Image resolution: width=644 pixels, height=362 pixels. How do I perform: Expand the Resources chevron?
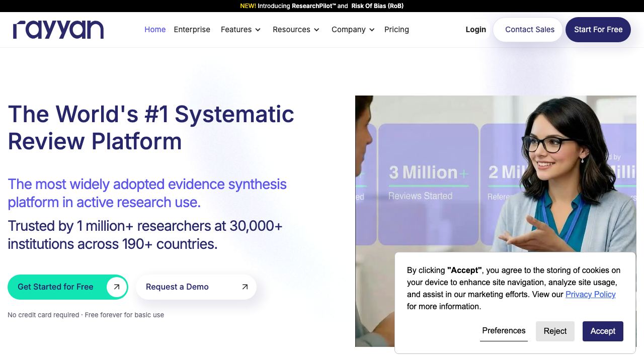316,30
